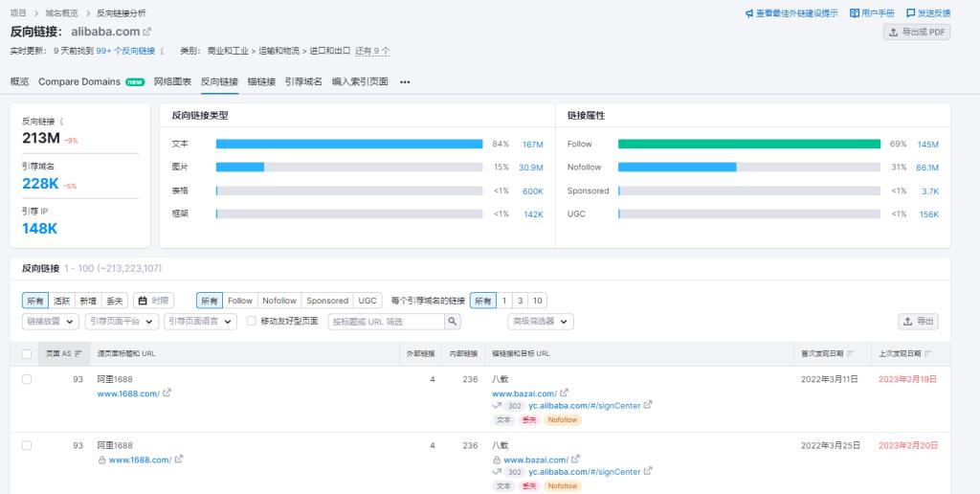
Task: Open the 148K 引荐 IP value
Action: (x=39, y=228)
